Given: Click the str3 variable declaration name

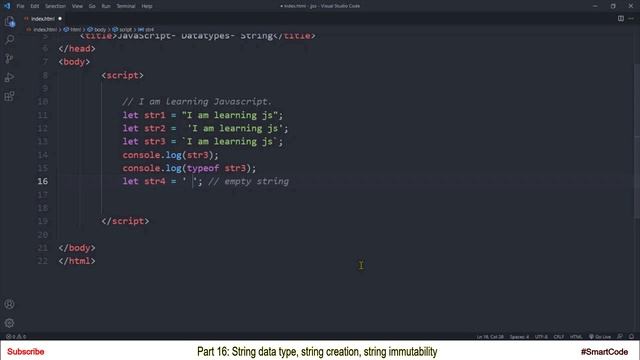Looking at the screenshot, I should coord(155,142).
